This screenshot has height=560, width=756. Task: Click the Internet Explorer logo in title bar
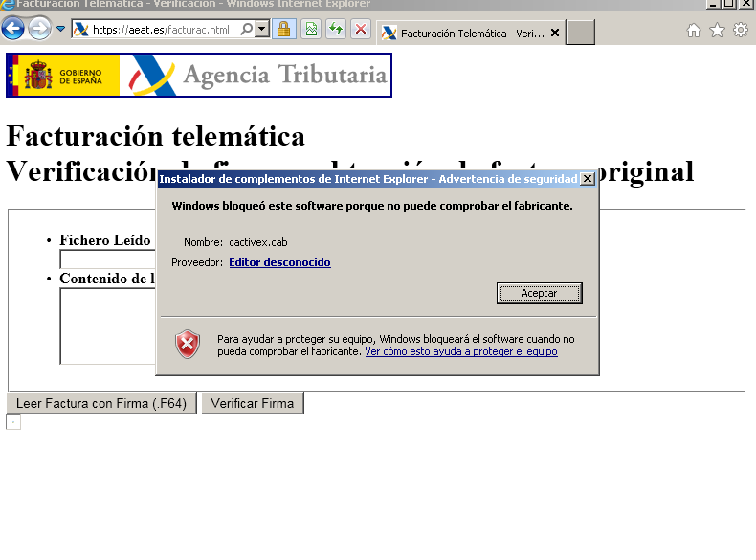(7, 5)
